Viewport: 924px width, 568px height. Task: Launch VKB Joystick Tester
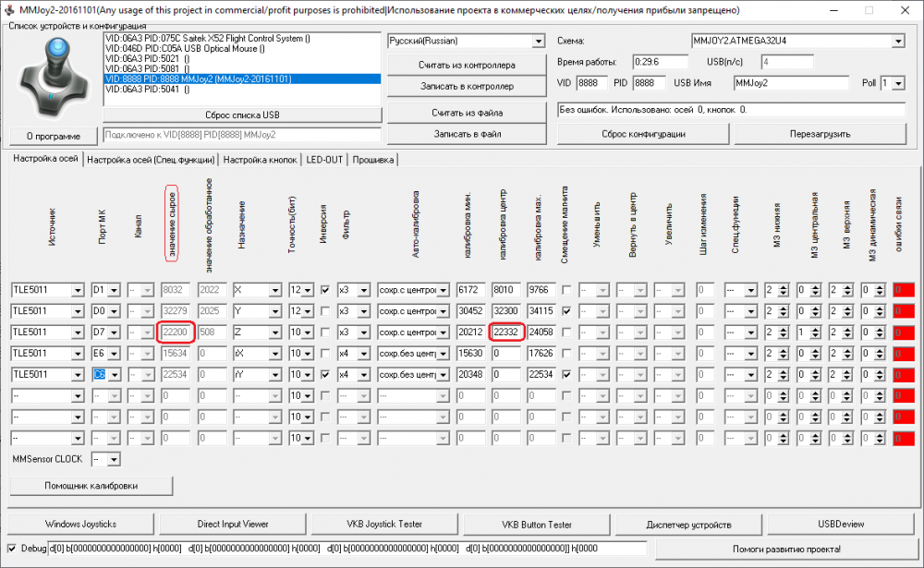[x=383, y=524]
